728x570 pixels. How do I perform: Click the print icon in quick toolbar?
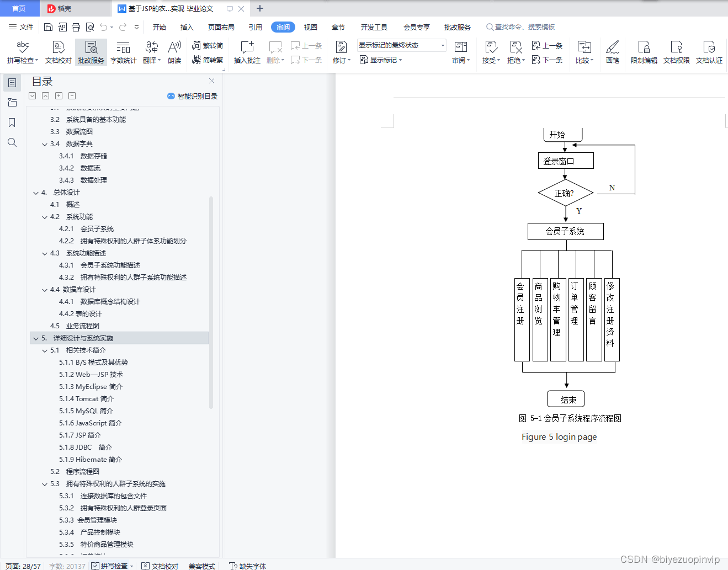click(76, 27)
